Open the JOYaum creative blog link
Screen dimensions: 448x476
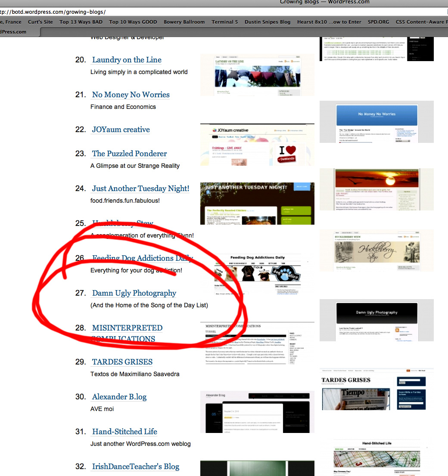(121, 130)
